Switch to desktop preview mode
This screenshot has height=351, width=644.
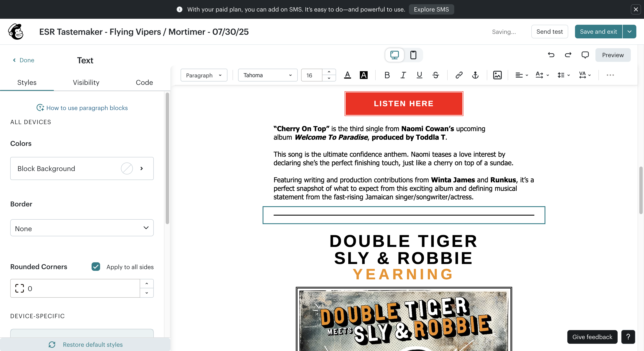coord(394,55)
